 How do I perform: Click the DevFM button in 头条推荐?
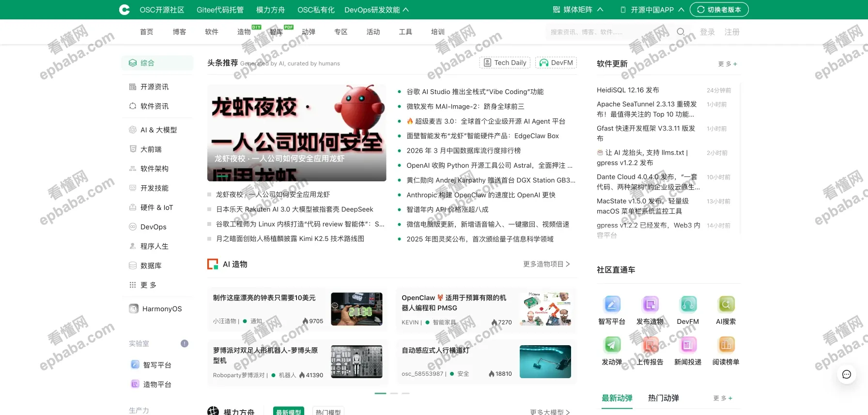pos(556,63)
